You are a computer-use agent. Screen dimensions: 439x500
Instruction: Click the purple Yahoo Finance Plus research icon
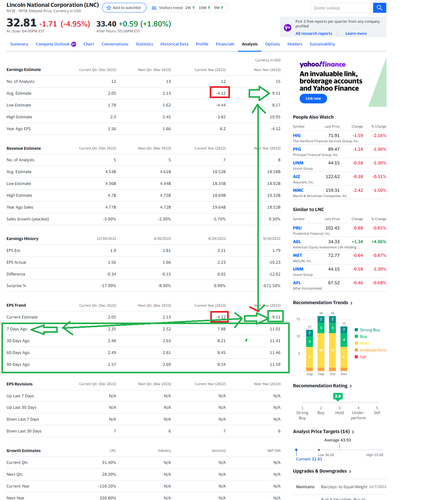click(x=287, y=28)
